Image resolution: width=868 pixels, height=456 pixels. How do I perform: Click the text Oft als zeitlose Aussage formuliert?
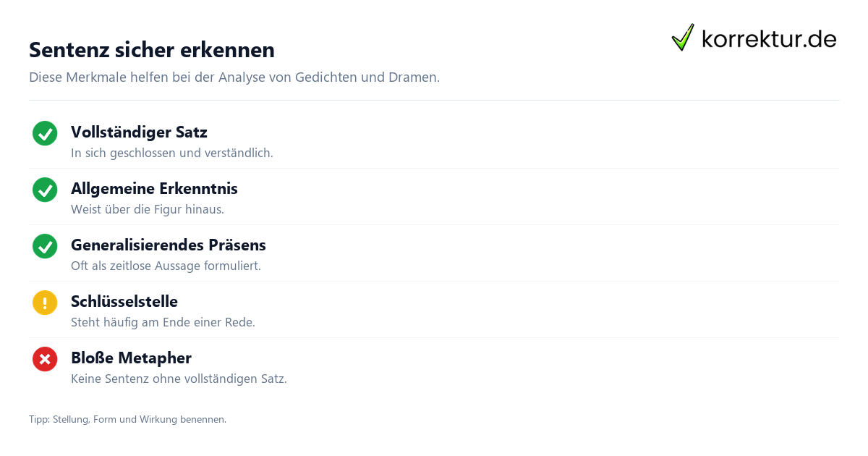tap(166, 266)
